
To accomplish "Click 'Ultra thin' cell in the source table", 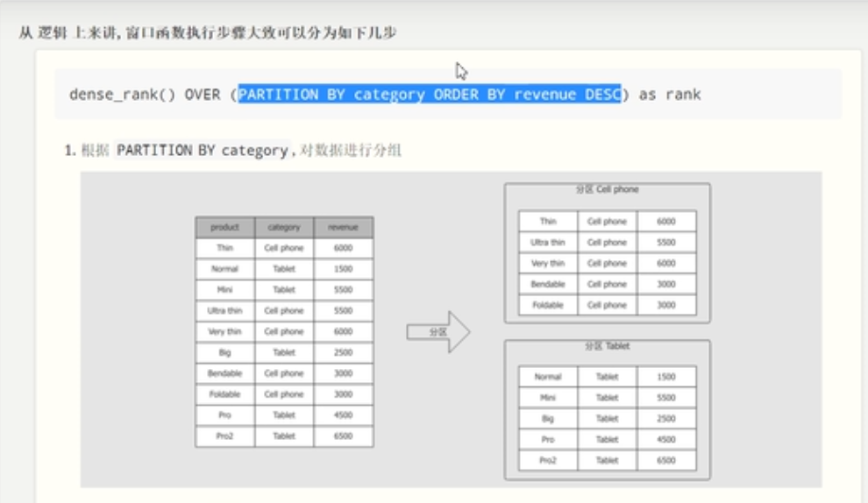I will (x=224, y=311).
